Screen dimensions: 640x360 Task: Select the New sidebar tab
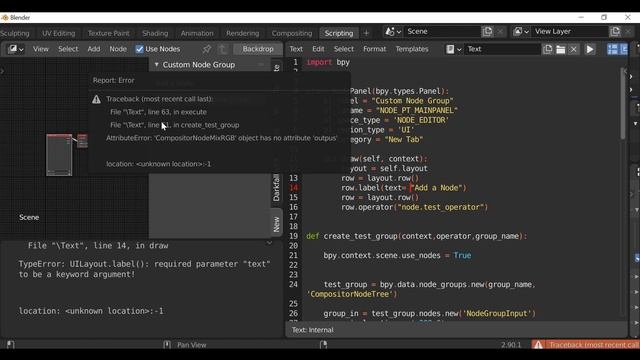[x=276, y=223]
